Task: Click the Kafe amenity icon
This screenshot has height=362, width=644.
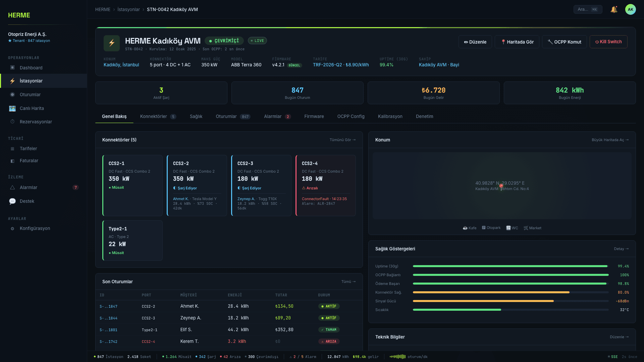Action: 465,228
